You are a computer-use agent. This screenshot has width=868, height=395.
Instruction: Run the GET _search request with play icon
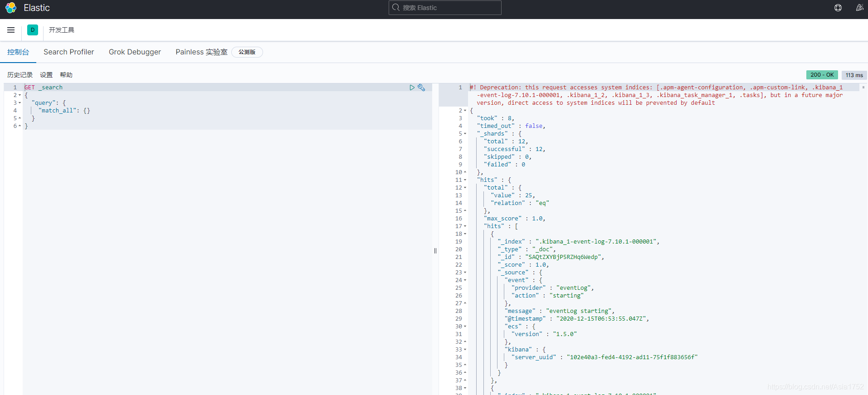pos(412,88)
